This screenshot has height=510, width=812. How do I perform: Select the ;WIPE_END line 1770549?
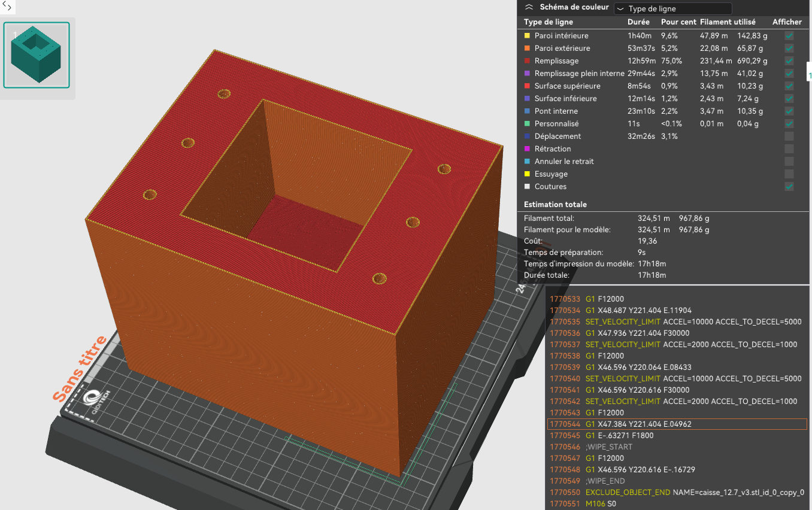click(x=677, y=481)
